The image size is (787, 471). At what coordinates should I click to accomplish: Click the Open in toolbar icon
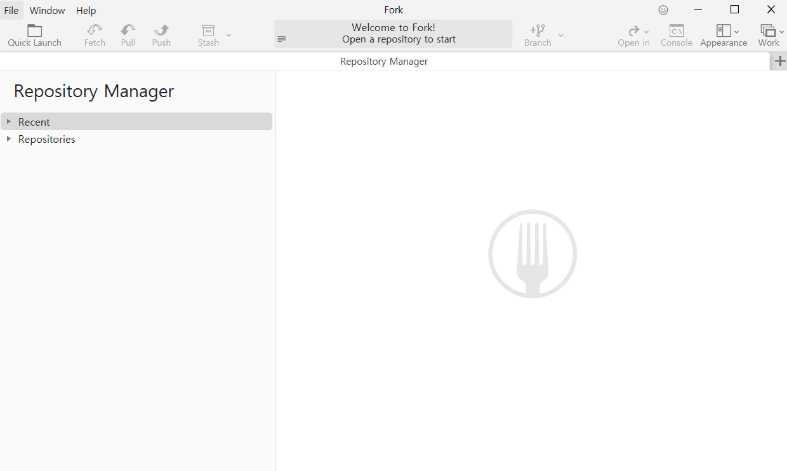point(633,31)
